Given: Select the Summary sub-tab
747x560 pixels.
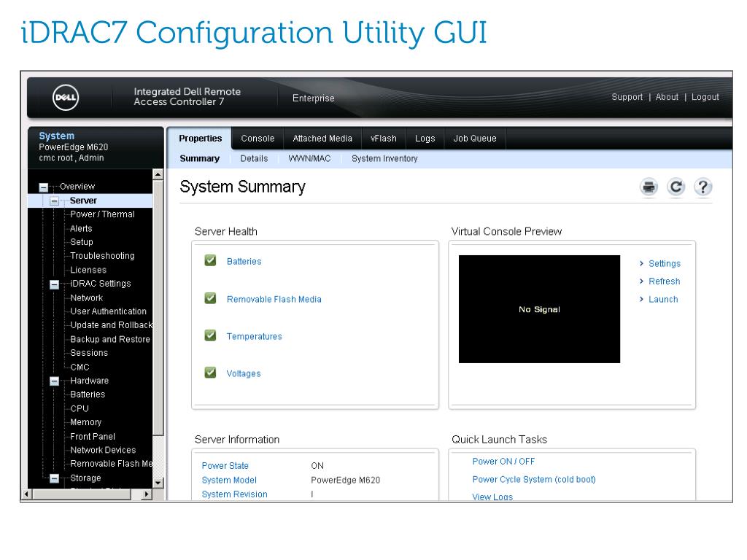Looking at the screenshot, I should pyautogui.click(x=200, y=158).
